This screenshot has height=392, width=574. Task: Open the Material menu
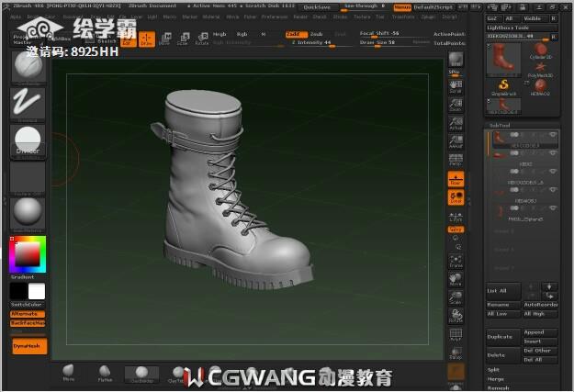[x=211, y=17]
